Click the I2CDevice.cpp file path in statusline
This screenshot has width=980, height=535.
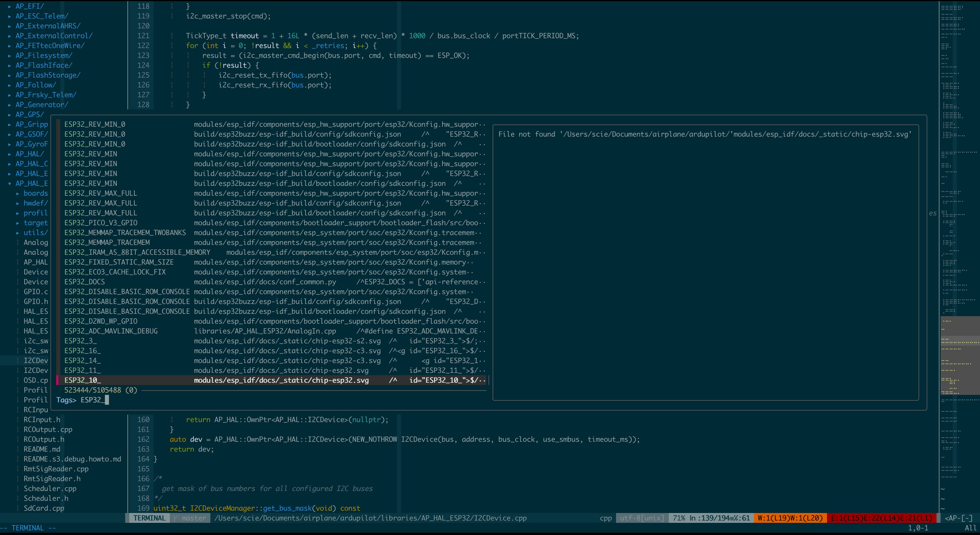(371, 518)
